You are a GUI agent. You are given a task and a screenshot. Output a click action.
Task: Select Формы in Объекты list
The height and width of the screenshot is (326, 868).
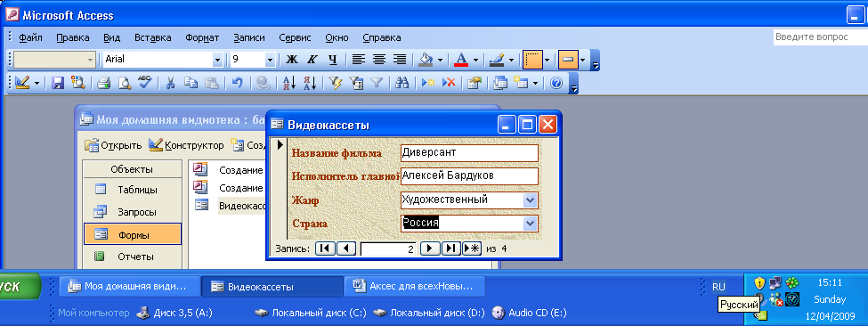(x=133, y=234)
